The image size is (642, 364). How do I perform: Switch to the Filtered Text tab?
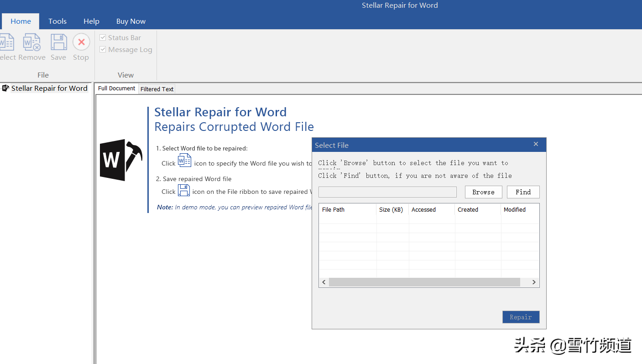pos(157,89)
